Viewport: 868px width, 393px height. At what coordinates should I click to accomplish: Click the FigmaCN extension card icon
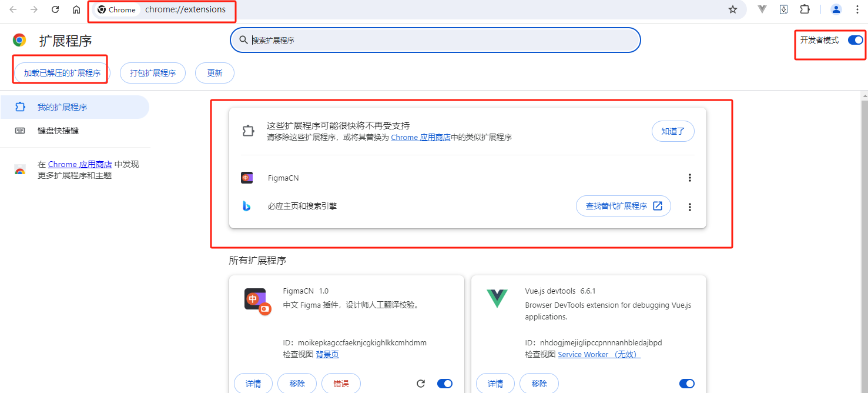point(257,301)
